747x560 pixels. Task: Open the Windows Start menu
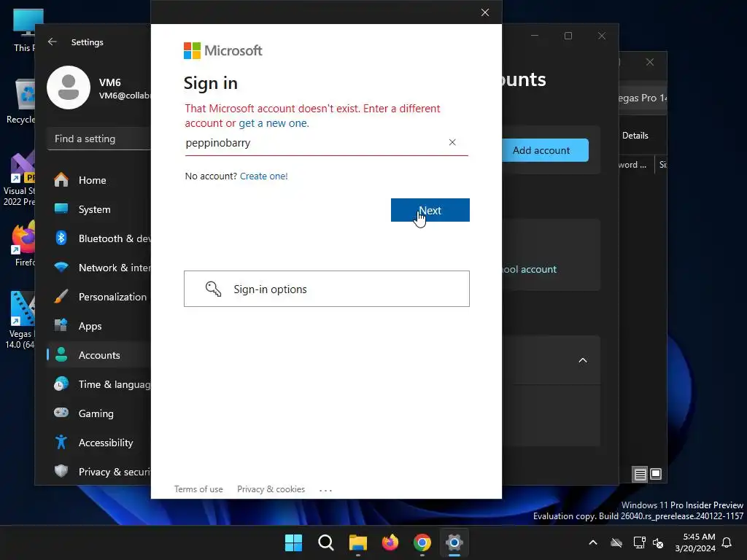293,542
